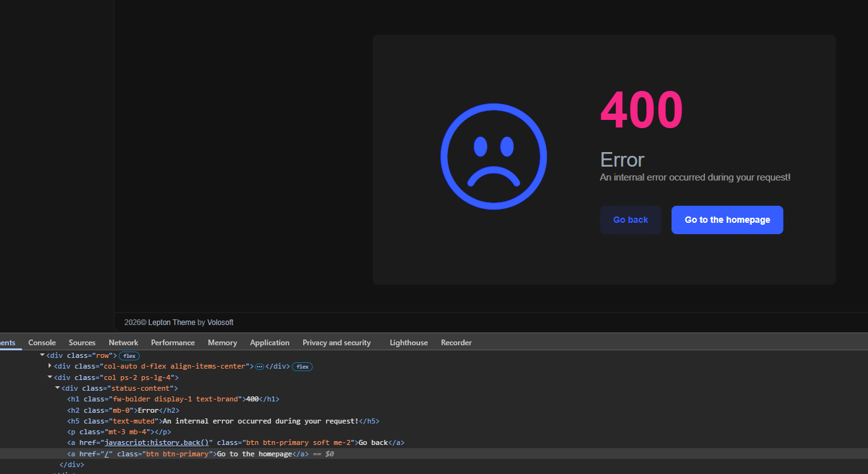This screenshot has width=868, height=474.
Task: Expand the col-auto d-flex div node
Action: tap(50, 366)
